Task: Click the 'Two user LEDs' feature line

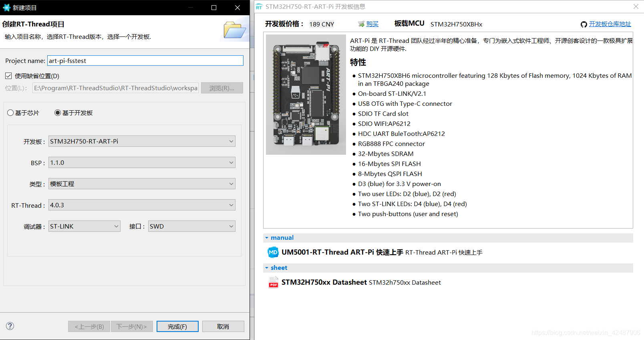Action: point(407,194)
